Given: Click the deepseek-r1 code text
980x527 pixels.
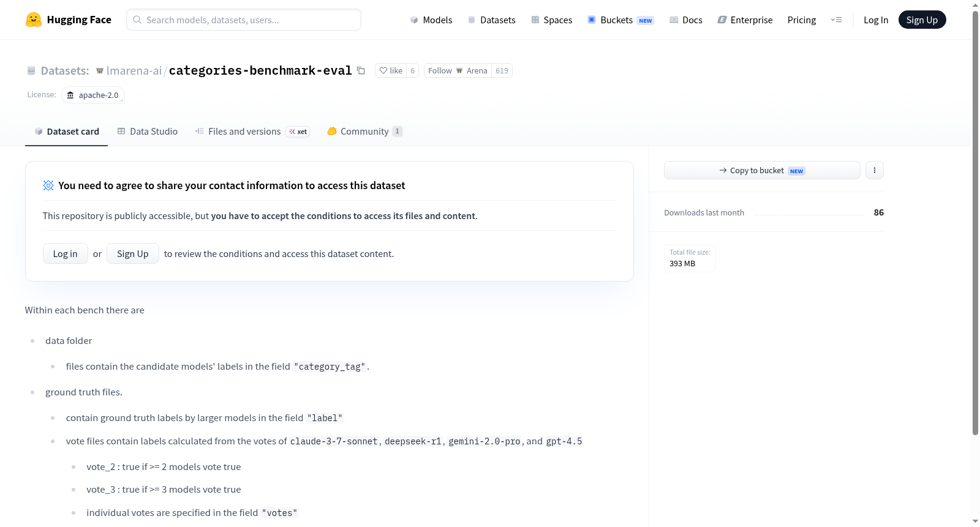Looking at the screenshot, I should coord(413,441).
